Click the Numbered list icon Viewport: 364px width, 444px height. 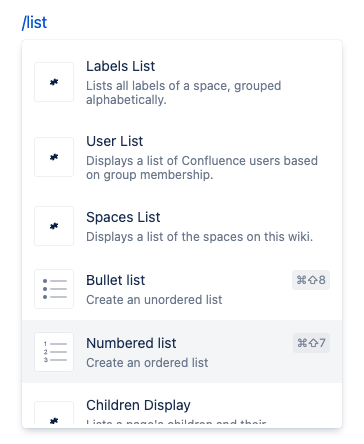(54, 352)
